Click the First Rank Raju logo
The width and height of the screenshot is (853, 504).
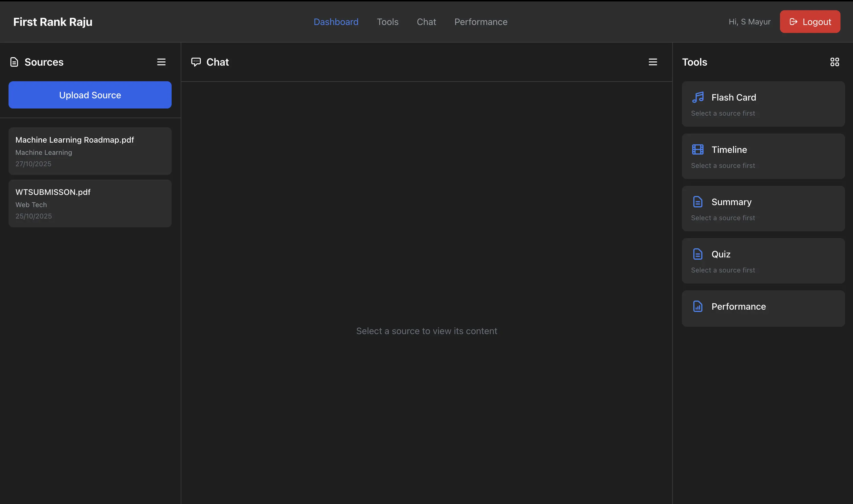click(53, 22)
